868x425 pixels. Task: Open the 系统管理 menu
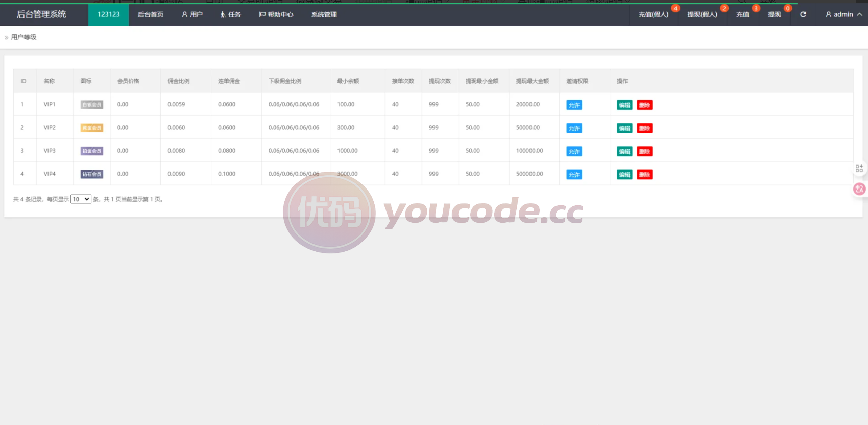point(324,14)
